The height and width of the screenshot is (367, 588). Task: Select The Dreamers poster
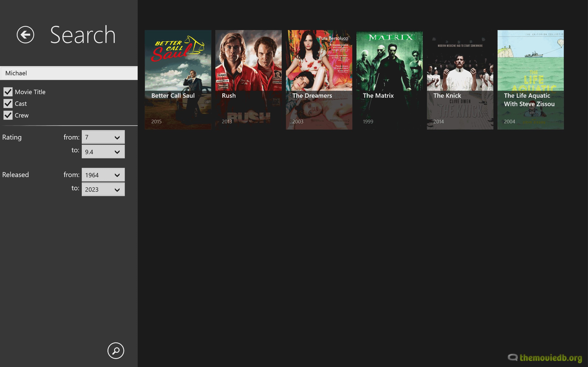(319, 61)
